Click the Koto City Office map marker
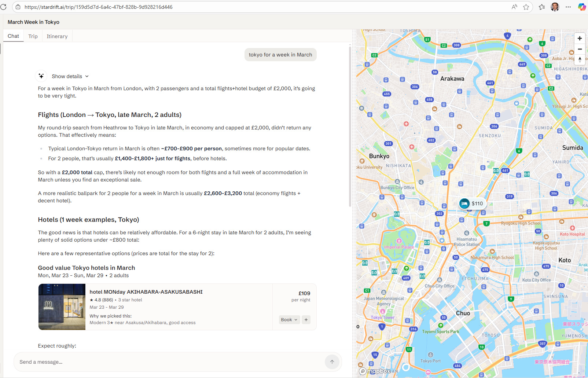Image resolution: width=588 pixels, height=378 pixels. [536, 274]
